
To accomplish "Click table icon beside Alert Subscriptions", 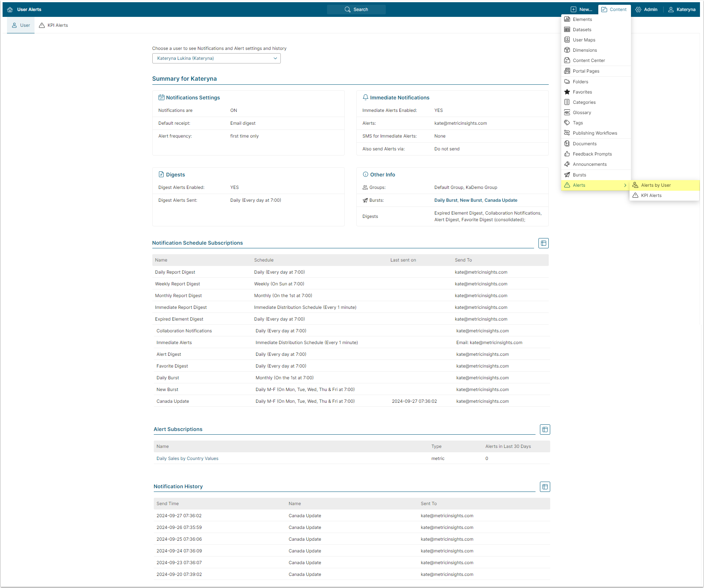I will [545, 430].
